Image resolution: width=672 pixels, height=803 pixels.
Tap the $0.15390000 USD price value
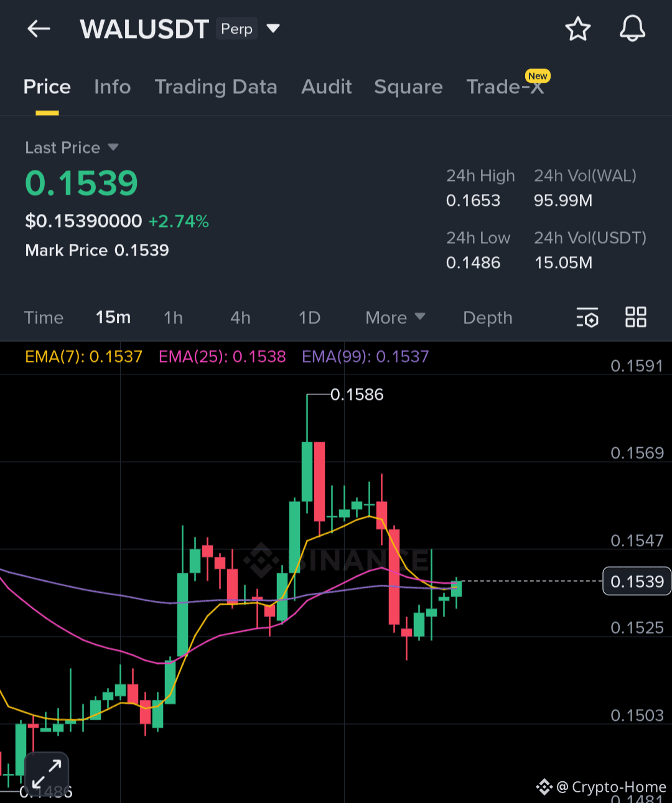point(83,221)
